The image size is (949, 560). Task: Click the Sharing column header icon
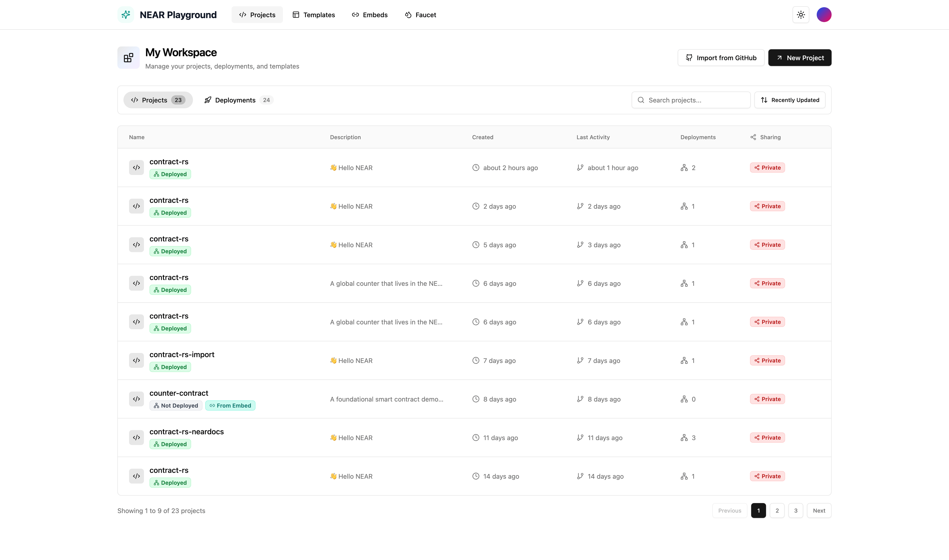pos(753,137)
